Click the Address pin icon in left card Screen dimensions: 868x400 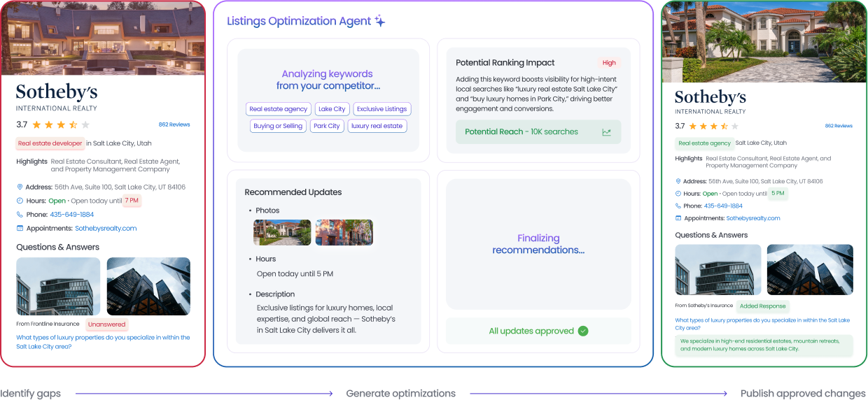20,187
